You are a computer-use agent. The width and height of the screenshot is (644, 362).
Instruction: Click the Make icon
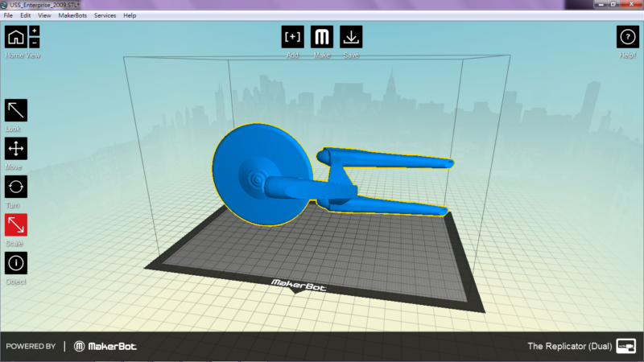pyautogui.click(x=322, y=37)
